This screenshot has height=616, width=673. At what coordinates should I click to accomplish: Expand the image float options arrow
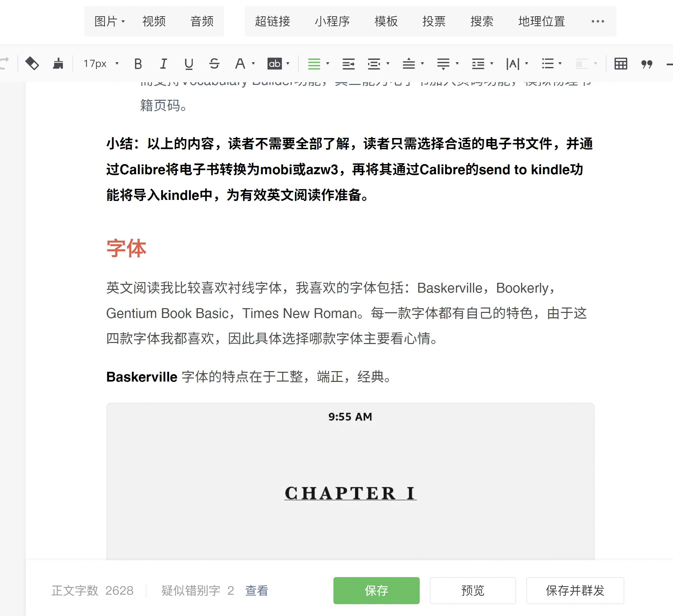tap(596, 63)
